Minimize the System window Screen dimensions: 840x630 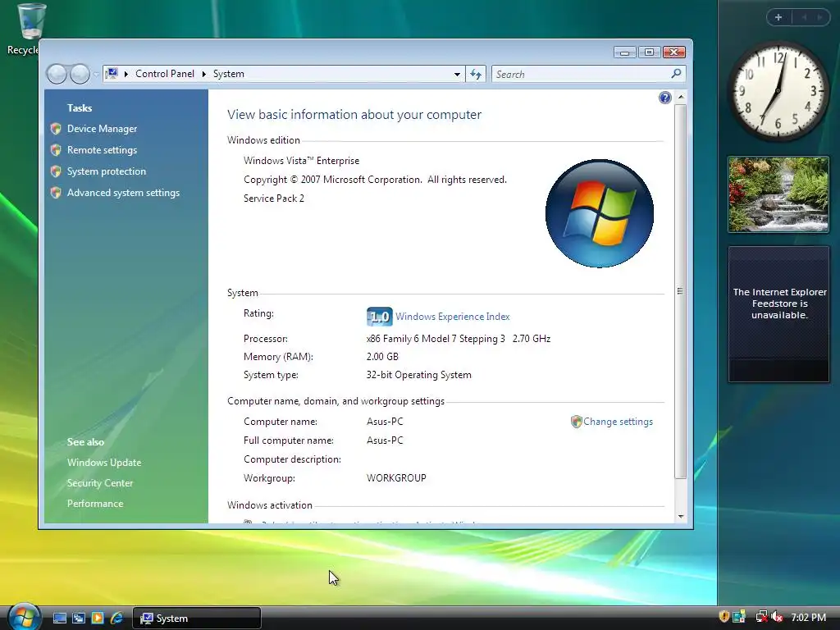624,52
